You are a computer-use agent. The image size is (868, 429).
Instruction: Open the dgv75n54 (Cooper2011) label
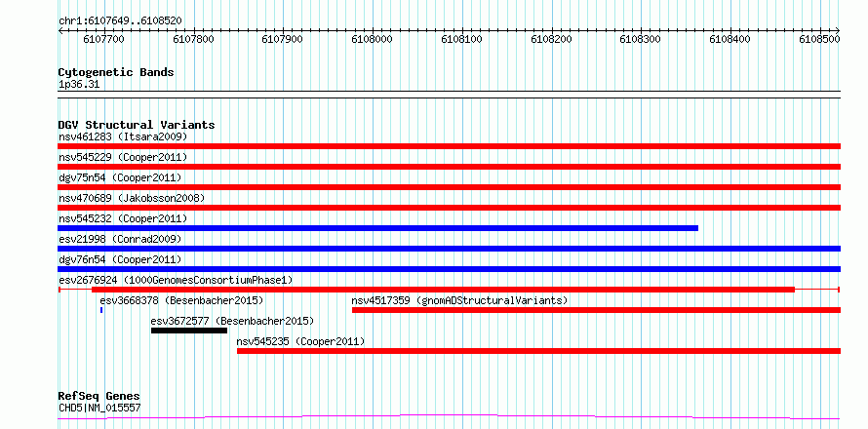click(x=120, y=177)
